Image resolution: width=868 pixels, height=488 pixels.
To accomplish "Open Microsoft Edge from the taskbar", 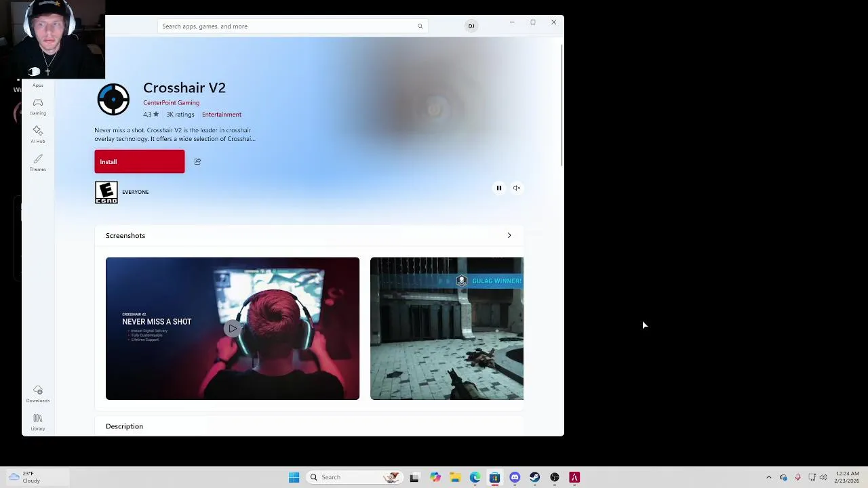I will [475, 477].
